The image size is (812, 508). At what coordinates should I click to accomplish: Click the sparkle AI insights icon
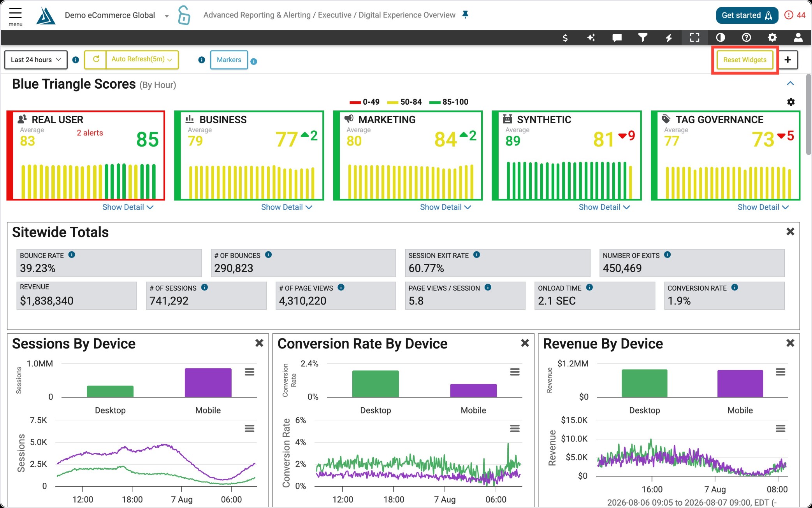point(591,37)
